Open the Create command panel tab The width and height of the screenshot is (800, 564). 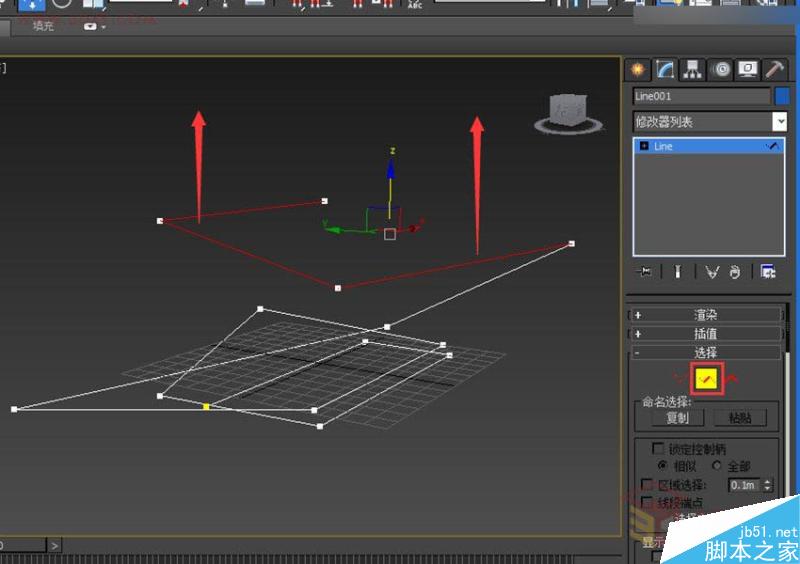pos(637,70)
